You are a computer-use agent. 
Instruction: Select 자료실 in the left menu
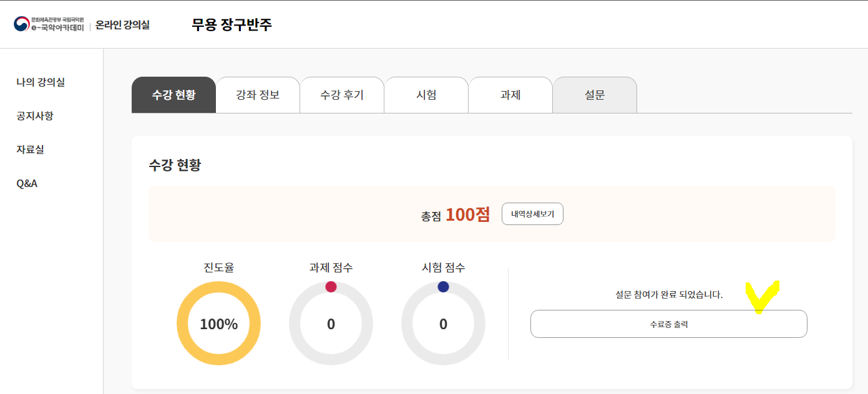(x=30, y=149)
